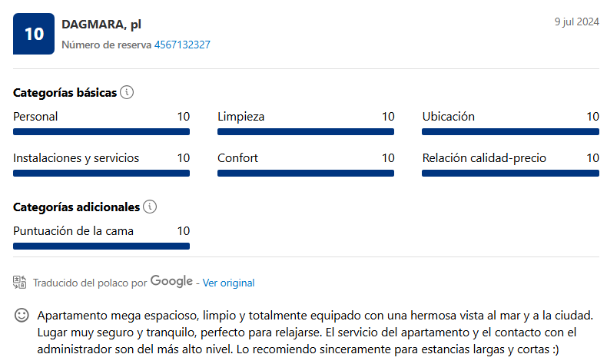This screenshot has width=607, height=364.
Task: Click the Relación calidad-precio label
Action: pos(484,158)
